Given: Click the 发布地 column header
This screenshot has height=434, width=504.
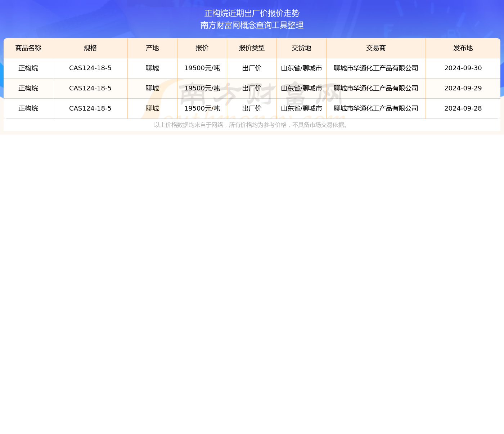Looking at the screenshot, I should 463,48.
